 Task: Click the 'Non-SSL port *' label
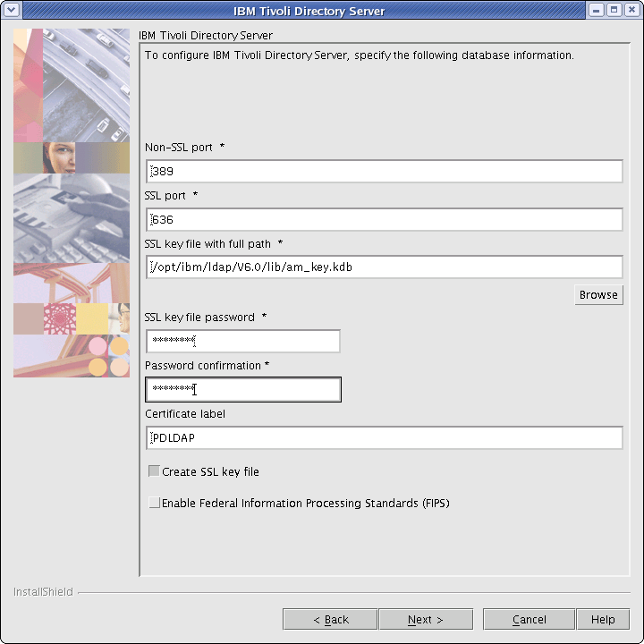tap(185, 147)
